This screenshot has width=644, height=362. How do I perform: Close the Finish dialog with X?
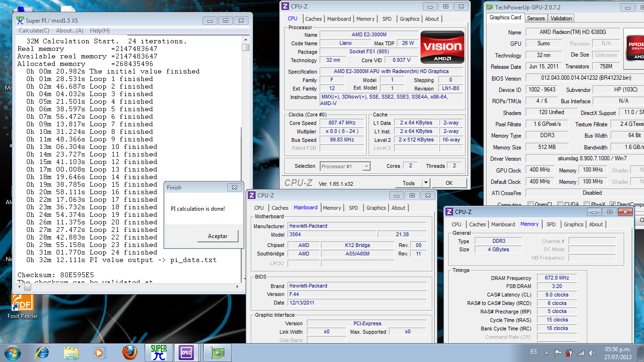[x=234, y=188]
